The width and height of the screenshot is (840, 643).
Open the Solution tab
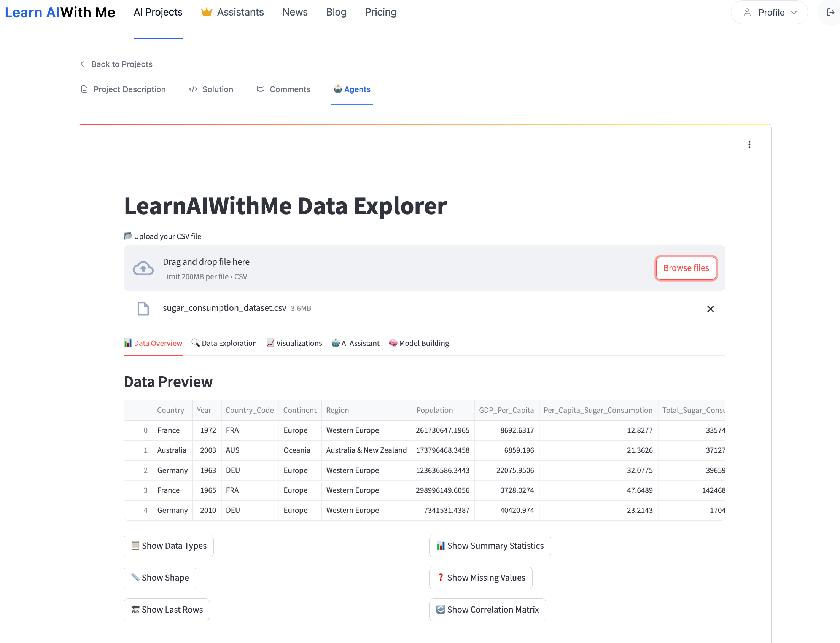tap(211, 89)
